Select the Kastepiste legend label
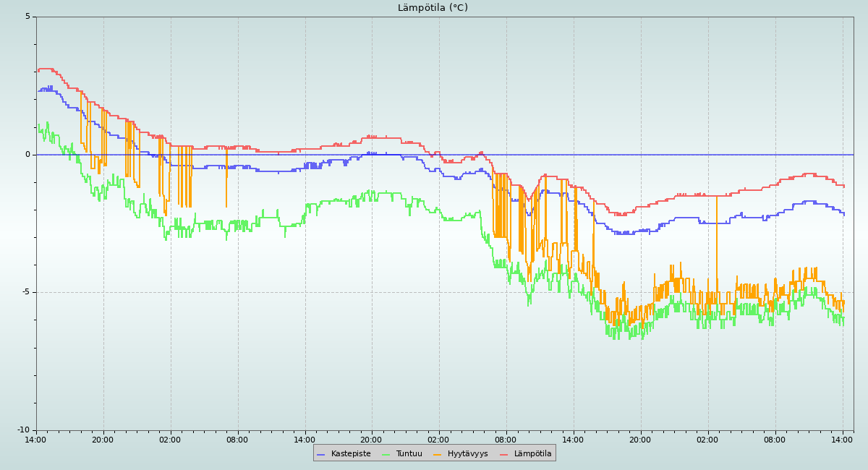Screen dimensions: 868x470 (x=350, y=454)
